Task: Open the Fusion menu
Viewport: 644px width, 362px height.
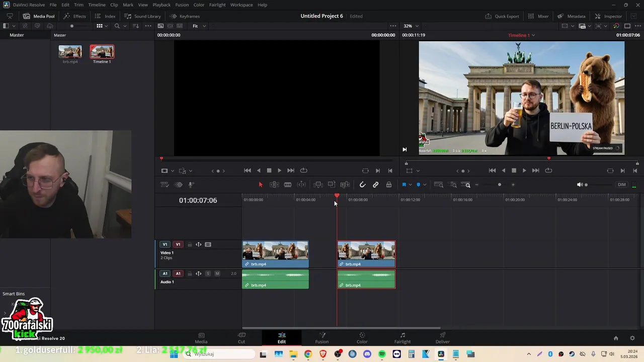Action: coord(182,5)
